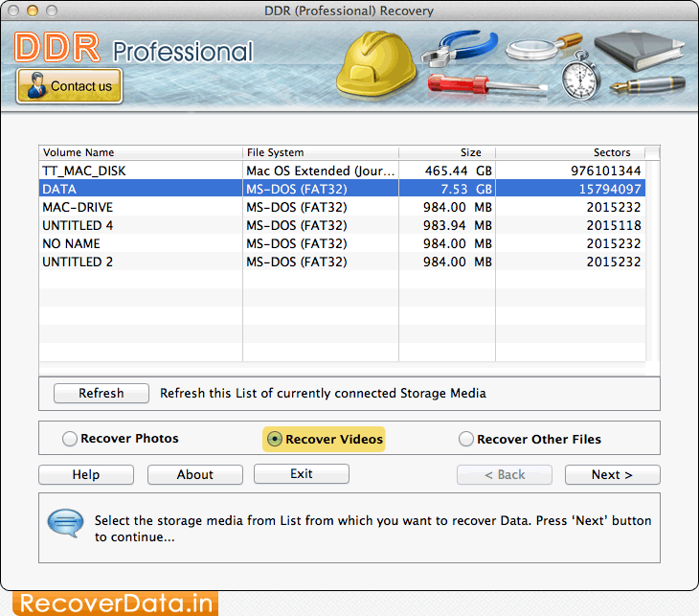Click the Contact us button
This screenshot has width=699, height=616.
point(69,86)
